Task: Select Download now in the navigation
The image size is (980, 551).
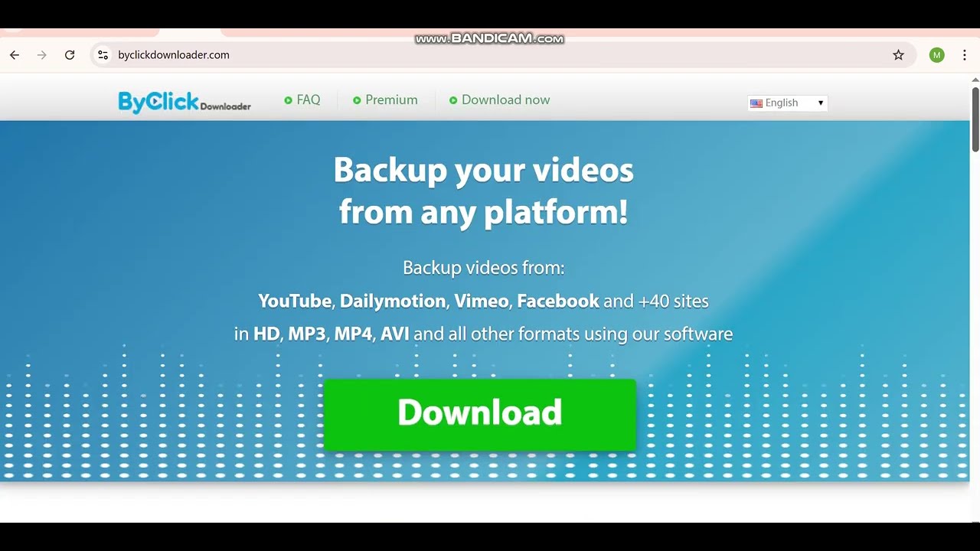Action: [x=499, y=100]
